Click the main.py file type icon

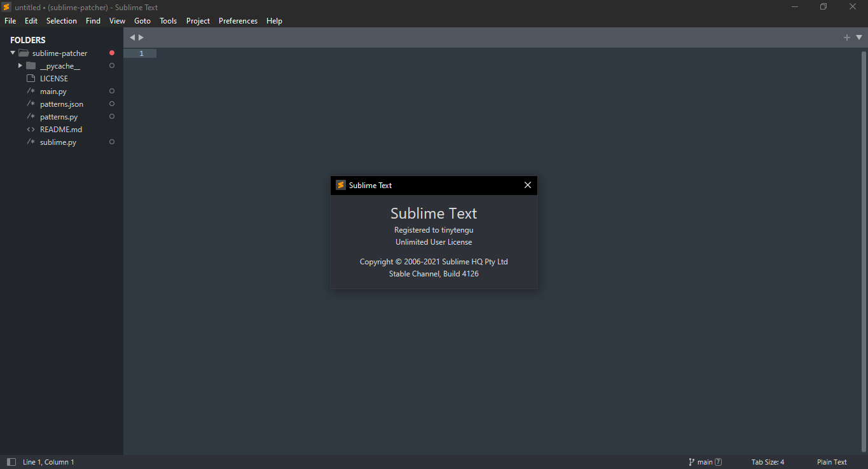(x=31, y=92)
